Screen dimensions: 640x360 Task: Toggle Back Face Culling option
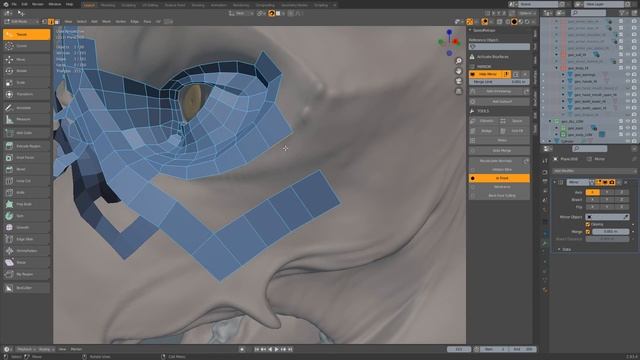[499, 196]
